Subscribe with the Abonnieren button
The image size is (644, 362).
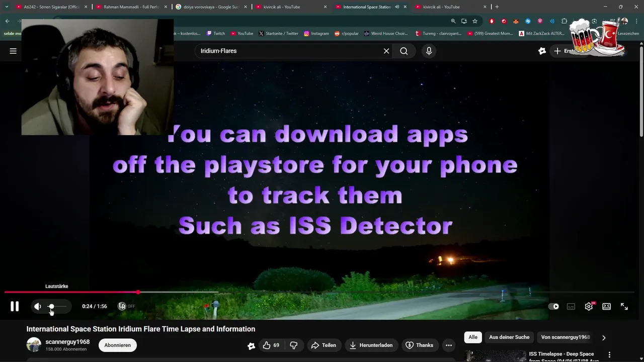pyautogui.click(x=118, y=345)
